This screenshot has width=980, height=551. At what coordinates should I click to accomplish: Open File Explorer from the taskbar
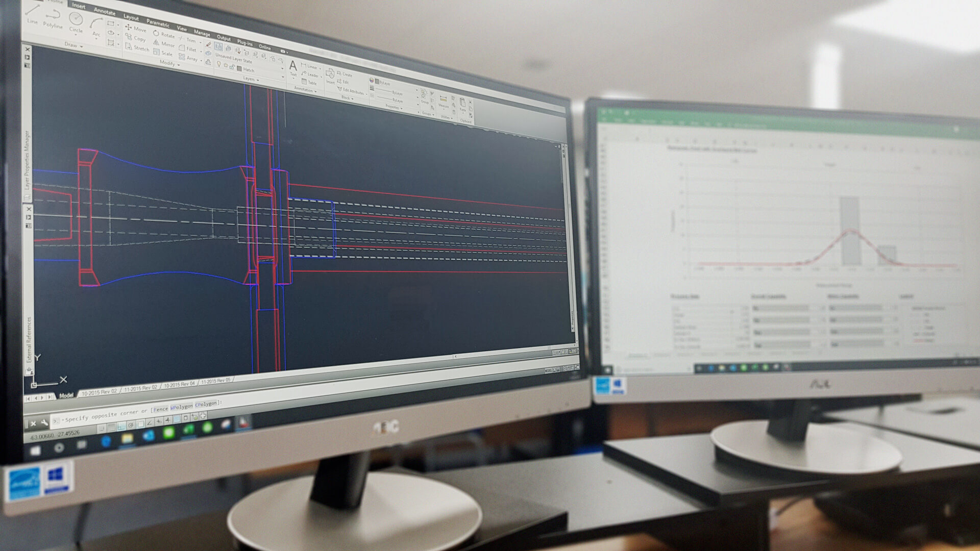point(127,439)
